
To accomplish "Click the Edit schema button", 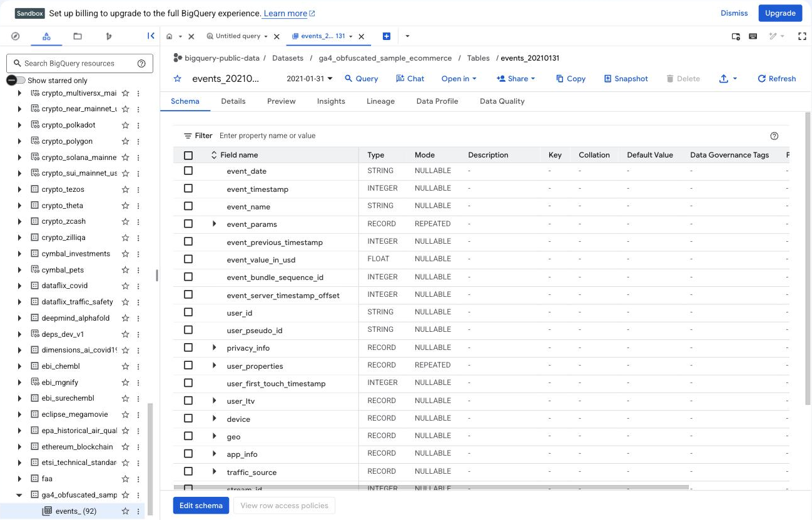I will [x=201, y=506].
